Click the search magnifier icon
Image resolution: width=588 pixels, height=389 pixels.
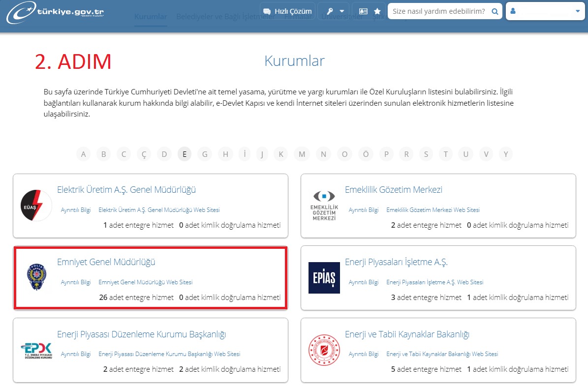[x=495, y=11]
